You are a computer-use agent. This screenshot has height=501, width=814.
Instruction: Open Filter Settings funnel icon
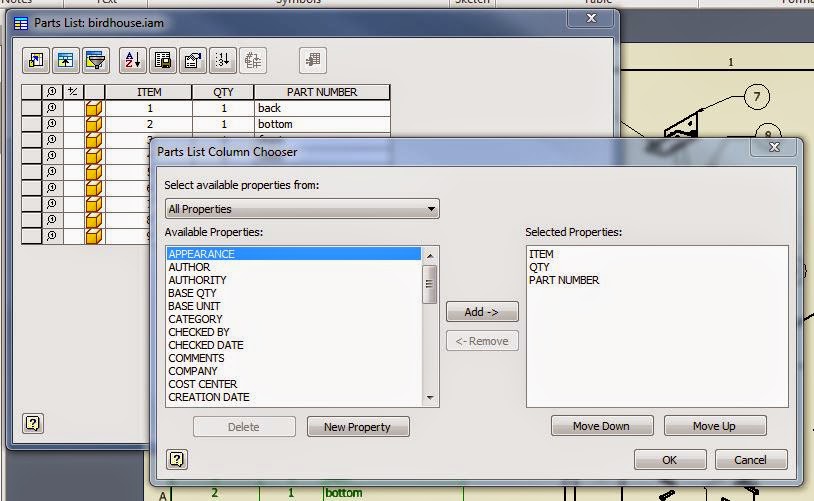(x=96, y=61)
